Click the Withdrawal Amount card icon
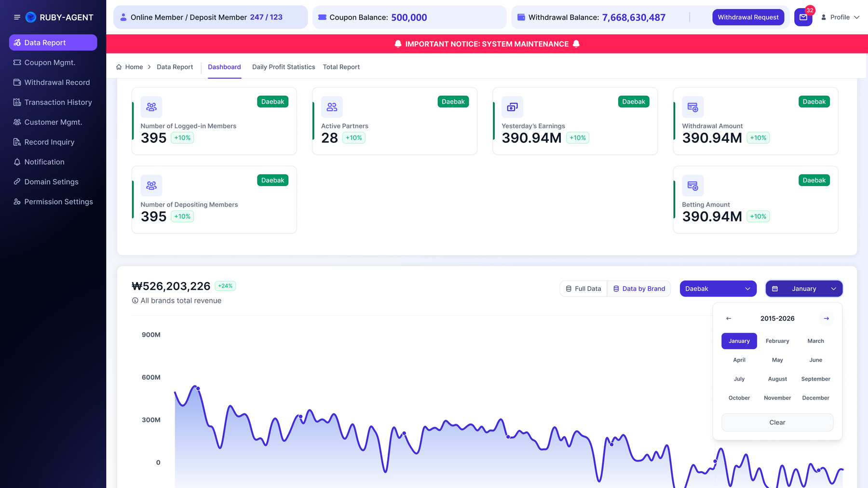The image size is (868, 488). (692, 107)
